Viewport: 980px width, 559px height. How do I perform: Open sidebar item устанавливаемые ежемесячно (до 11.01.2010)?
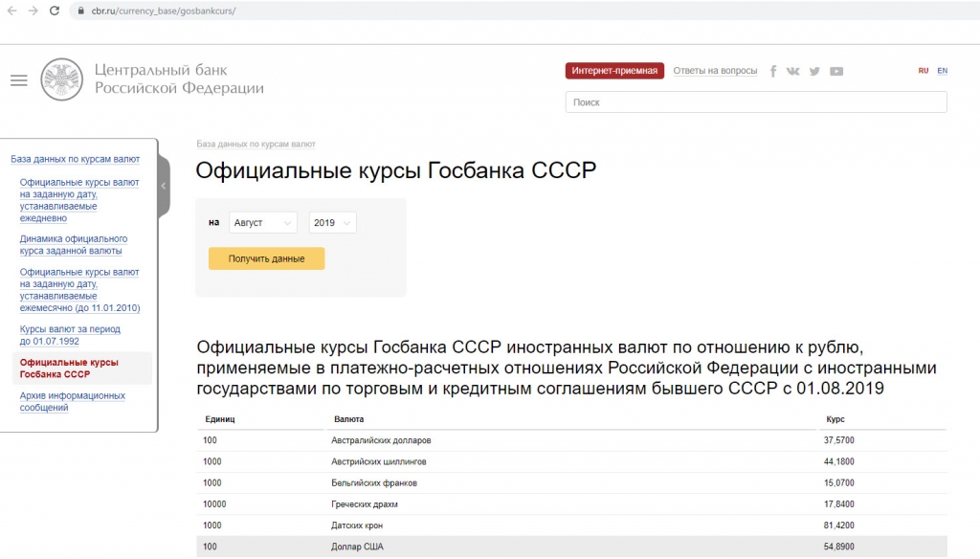79,289
